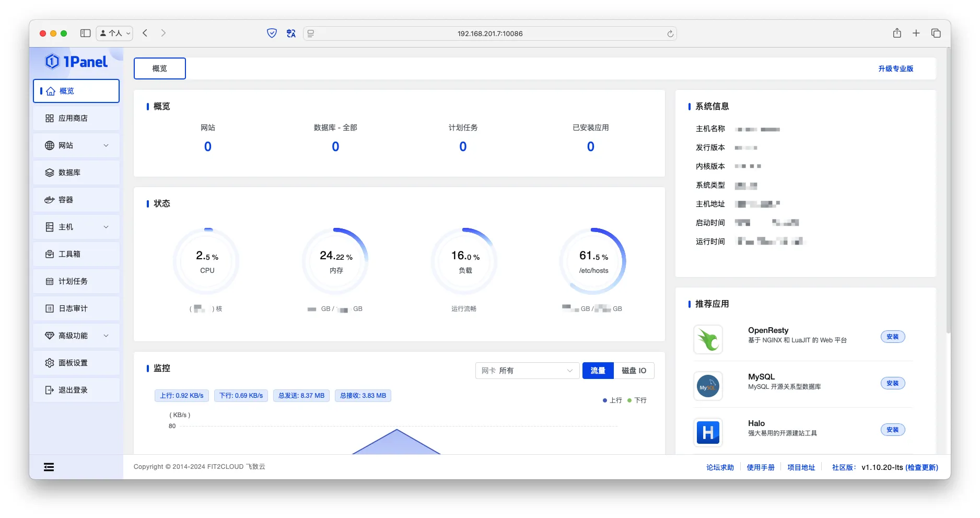The image size is (980, 518).
Task: Open the 网卡 所有 dropdown
Action: [x=527, y=371]
